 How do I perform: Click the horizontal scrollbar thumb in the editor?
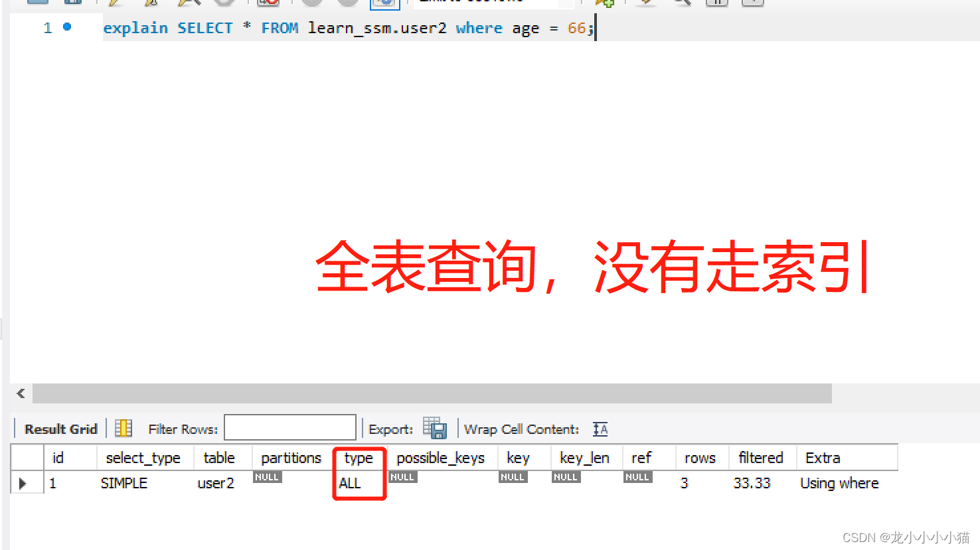click(432, 393)
